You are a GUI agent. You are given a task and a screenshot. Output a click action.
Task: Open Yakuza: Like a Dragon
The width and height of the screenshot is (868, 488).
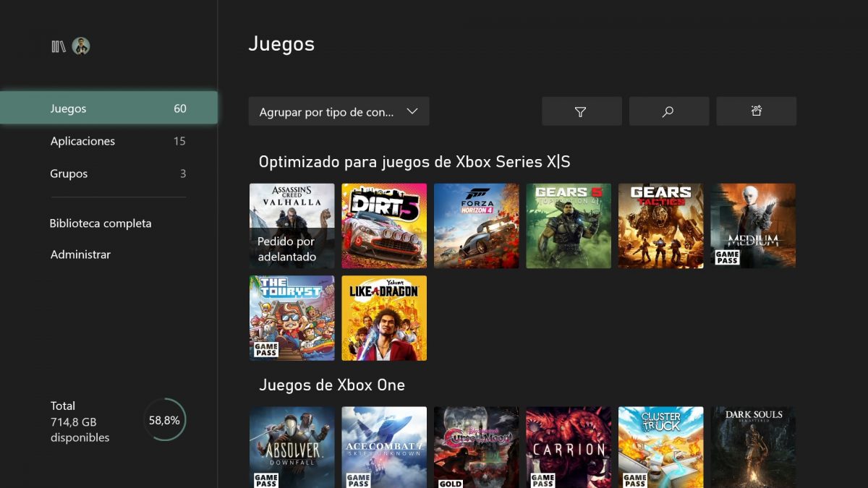pos(383,317)
